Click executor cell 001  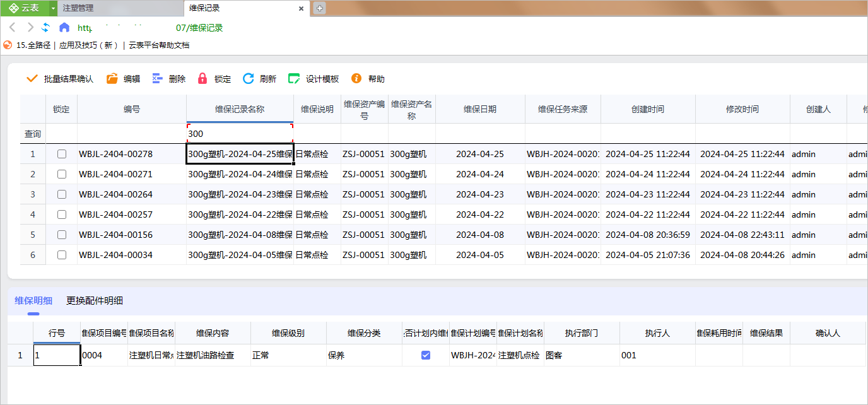point(657,355)
